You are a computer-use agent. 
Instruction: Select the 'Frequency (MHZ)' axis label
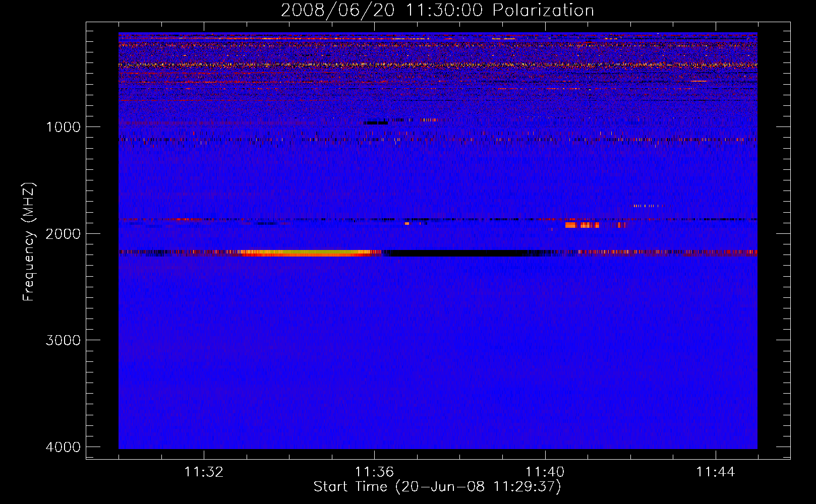coord(29,242)
